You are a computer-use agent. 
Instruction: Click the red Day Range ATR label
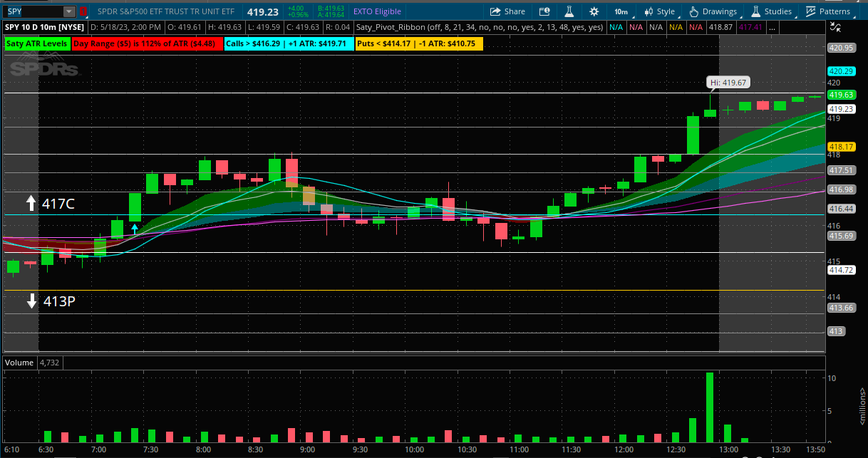(x=146, y=43)
